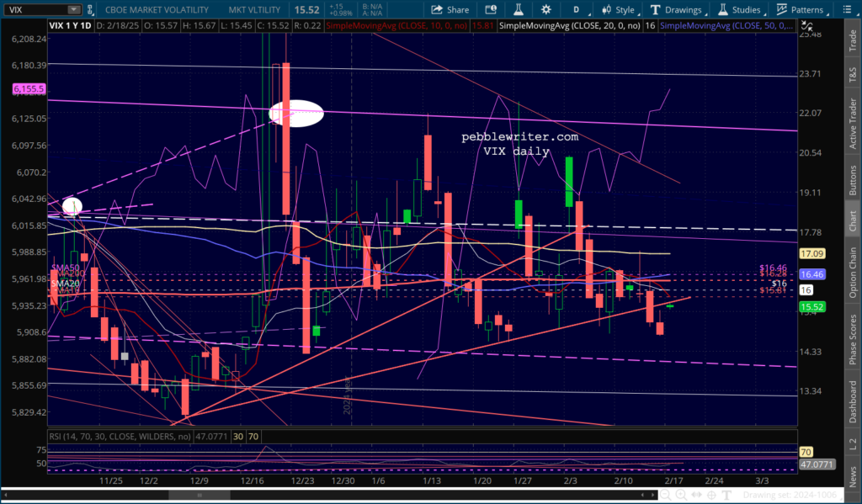The height and width of the screenshot is (504, 862).
Task: Open the Patterns menu
Action: click(801, 9)
